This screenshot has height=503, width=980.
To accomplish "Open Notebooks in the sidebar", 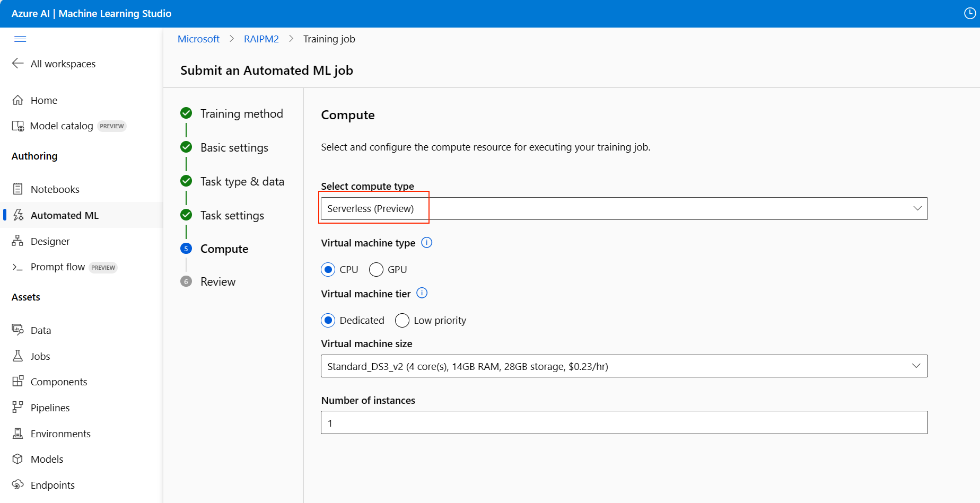I will (55, 189).
